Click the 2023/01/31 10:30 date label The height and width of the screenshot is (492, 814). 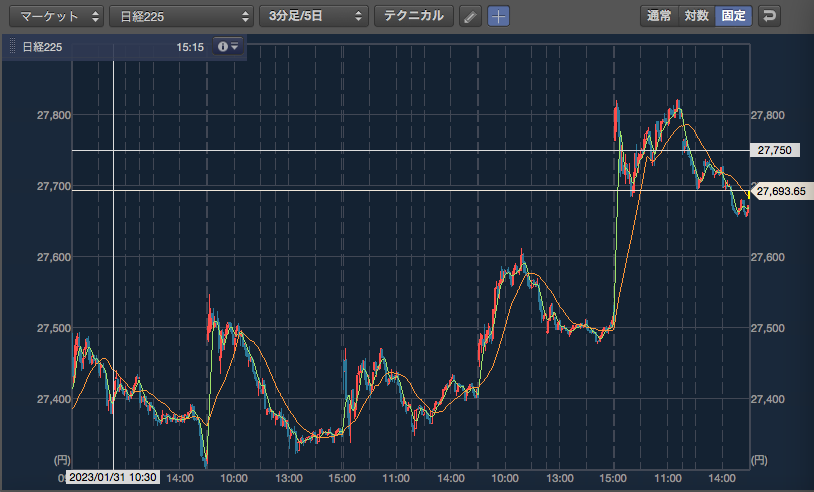pyautogui.click(x=113, y=477)
